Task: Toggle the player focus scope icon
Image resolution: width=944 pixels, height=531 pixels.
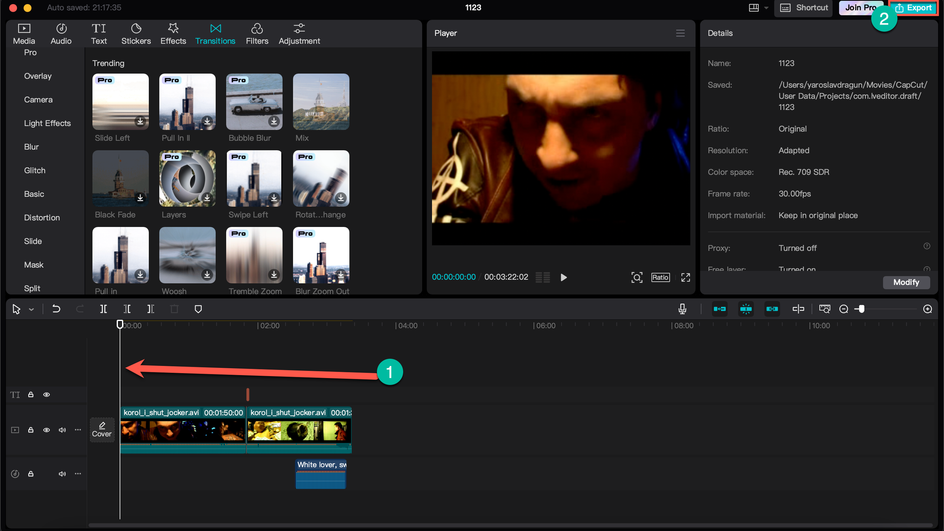Action: point(636,278)
